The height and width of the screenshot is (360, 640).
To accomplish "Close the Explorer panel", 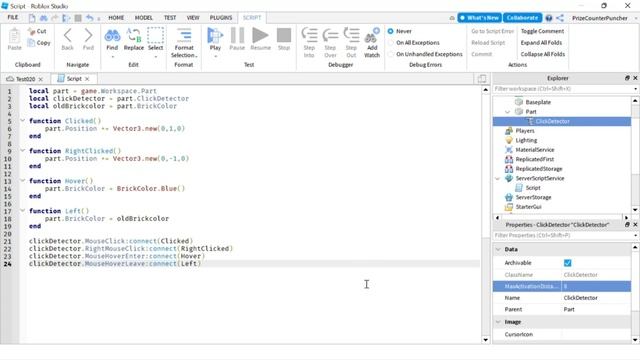I will pos(635,78).
